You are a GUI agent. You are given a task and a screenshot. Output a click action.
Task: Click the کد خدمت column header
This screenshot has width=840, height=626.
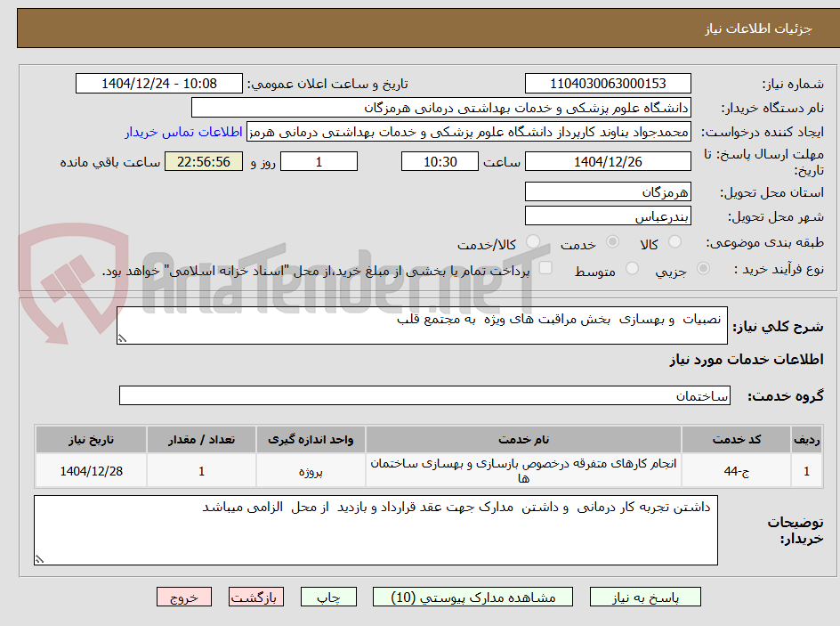[737, 440]
